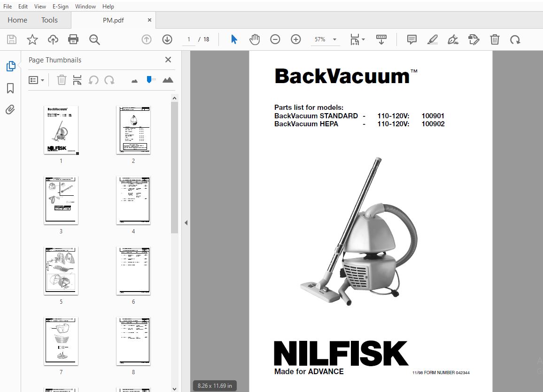The image size is (543, 392).
Task: Collapse the navigation pane with left arrow
Action: tap(186, 223)
